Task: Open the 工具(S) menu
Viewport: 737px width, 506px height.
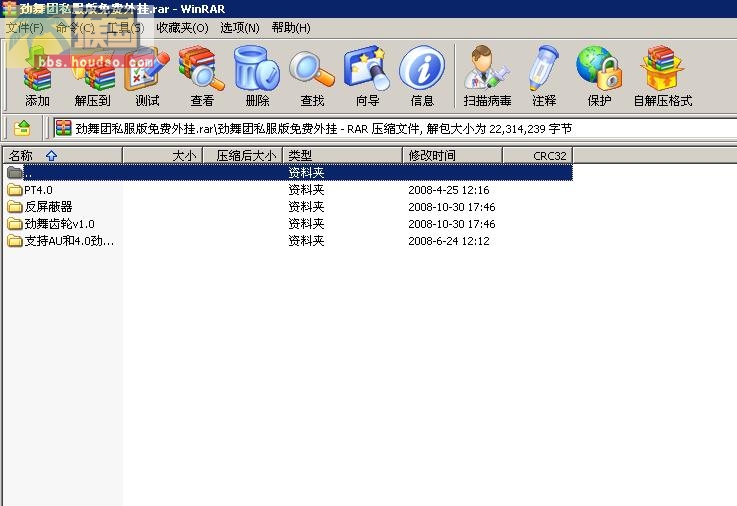Action: coord(125,28)
